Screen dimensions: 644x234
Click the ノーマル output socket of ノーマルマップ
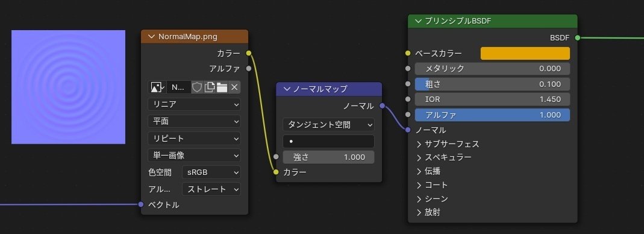click(383, 106)
